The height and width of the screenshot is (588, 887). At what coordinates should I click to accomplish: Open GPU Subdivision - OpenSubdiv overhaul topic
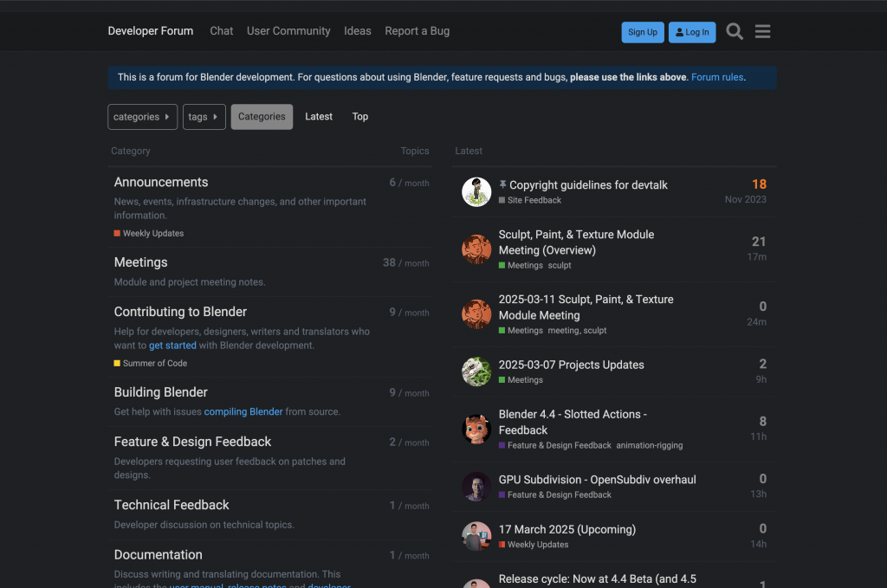(x=598, y=480)
